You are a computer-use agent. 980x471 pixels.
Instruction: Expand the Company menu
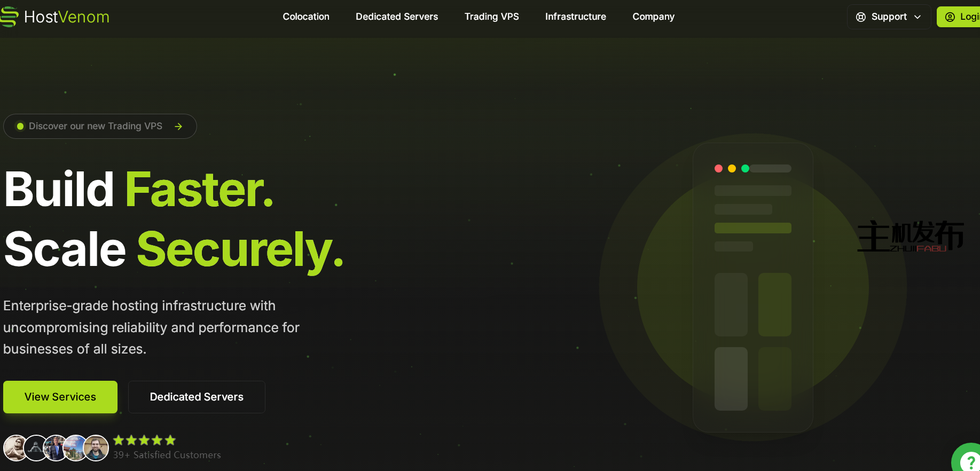[653, 17]
